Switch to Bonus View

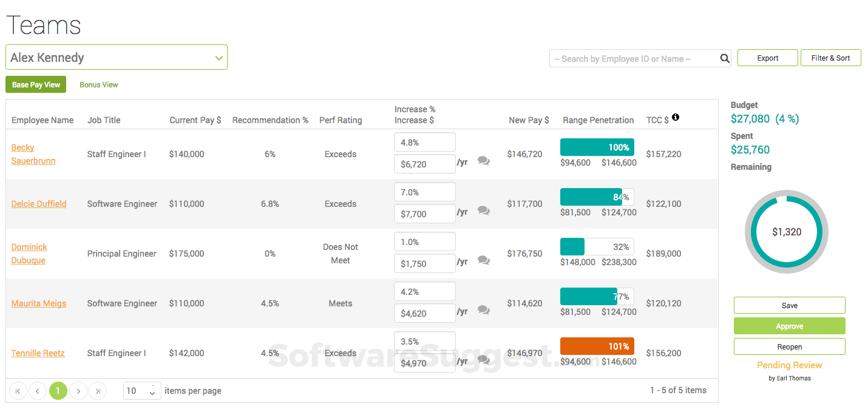click(98, 84)
